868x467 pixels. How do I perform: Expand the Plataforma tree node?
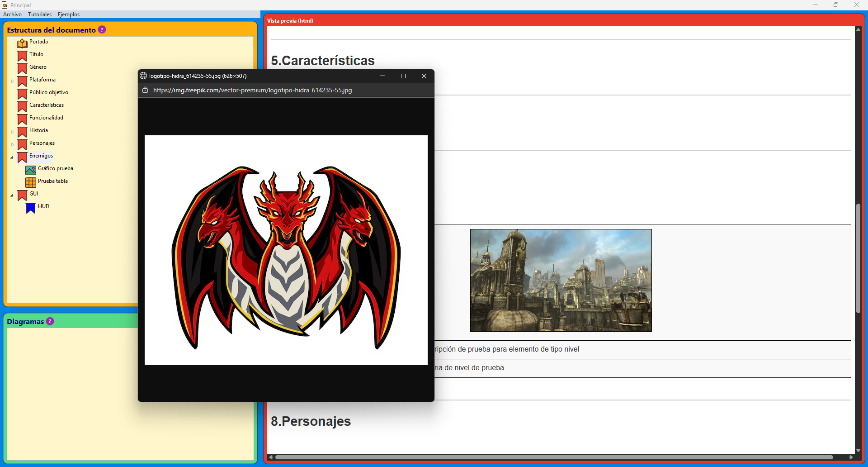12,81
